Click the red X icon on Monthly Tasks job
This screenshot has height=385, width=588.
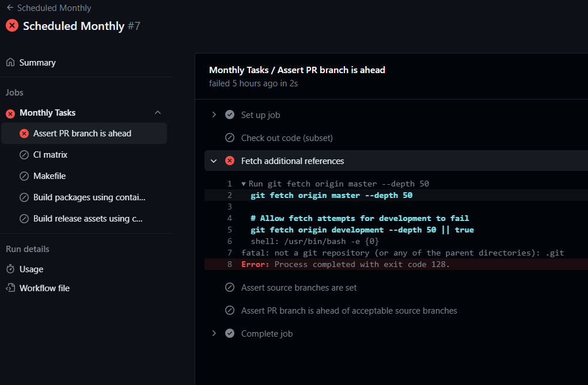click(x=10, y=113)
